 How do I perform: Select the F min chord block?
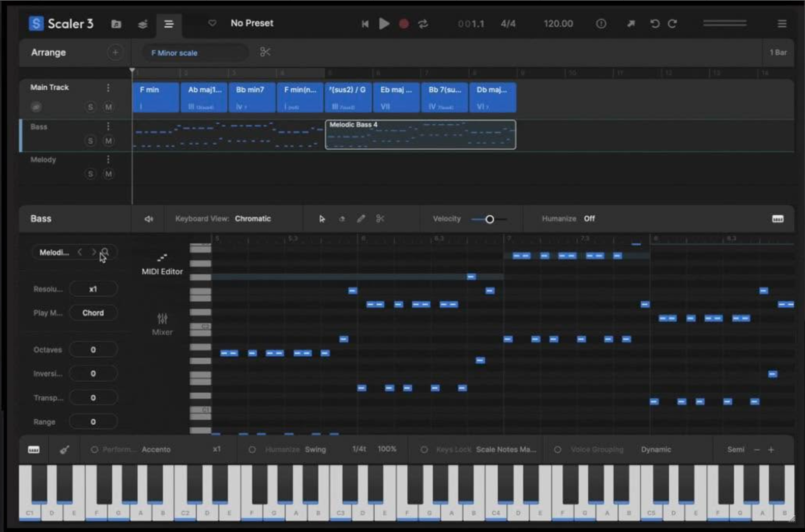click(156, 97)
